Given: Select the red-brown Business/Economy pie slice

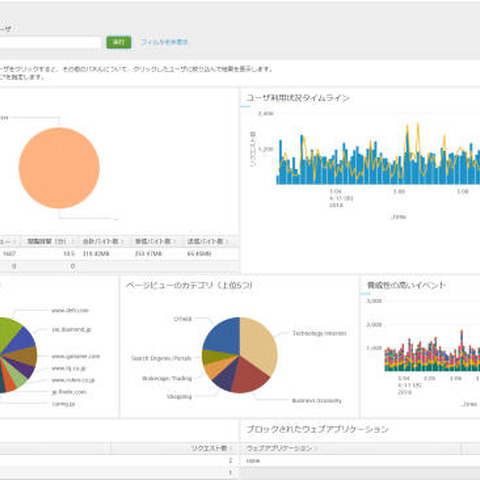Looking at the screenshot, I should tap(248, 376).
